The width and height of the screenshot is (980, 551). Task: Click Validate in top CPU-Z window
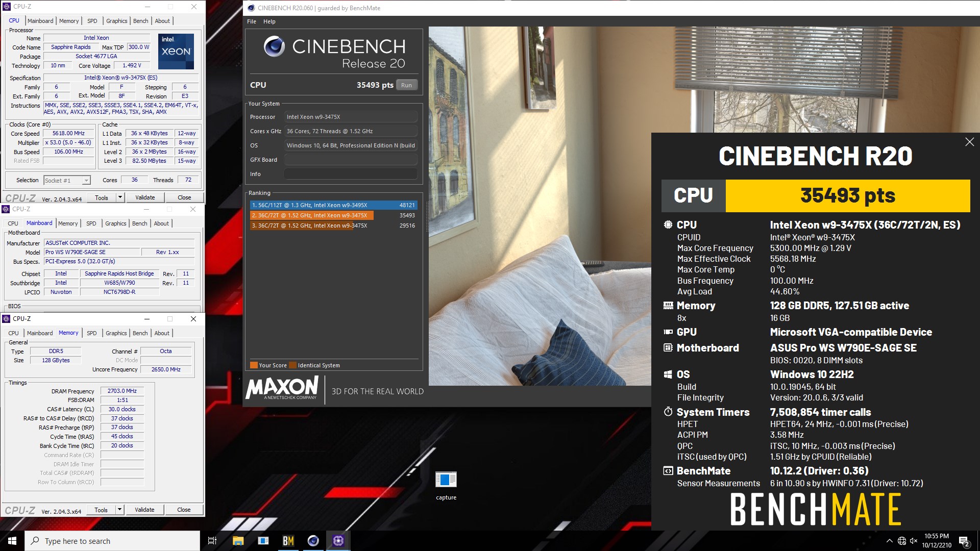[145, 197]
